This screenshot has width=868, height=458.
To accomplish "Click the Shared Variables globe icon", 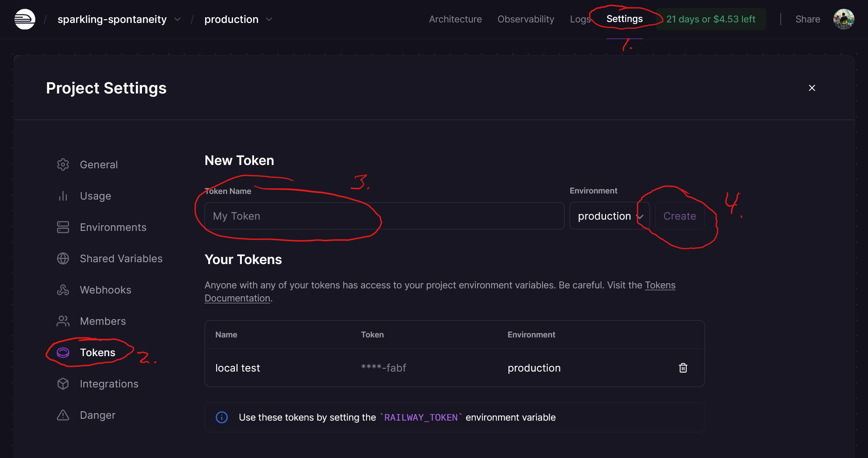I will point(63,258).
